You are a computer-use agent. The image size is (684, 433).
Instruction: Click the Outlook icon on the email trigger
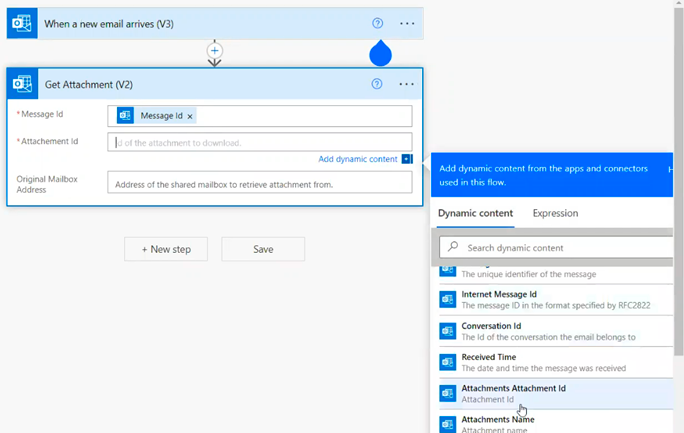point(22,24)
